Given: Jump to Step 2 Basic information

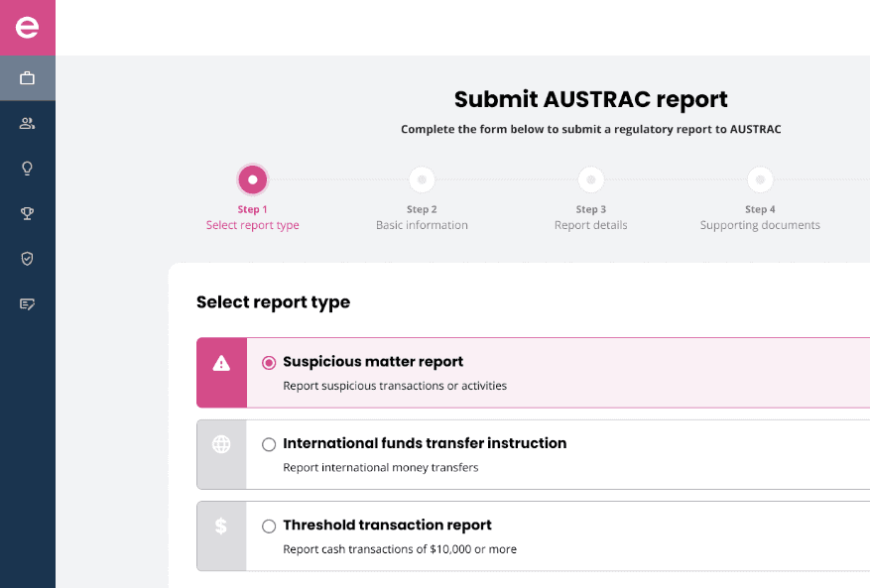Looking at the screenshot, I should pyautogui.click(x=422, y=179).
